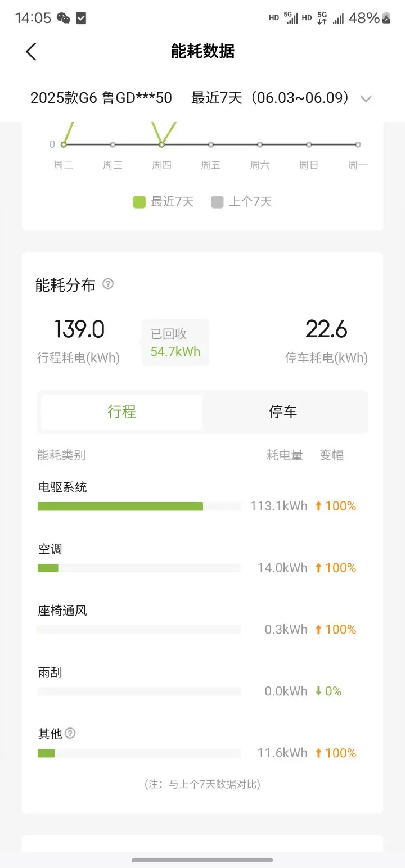Tap the checkbox notification icon in status bar
The width and height of the screenshot is (405, 868).
(x=81, y=18)
